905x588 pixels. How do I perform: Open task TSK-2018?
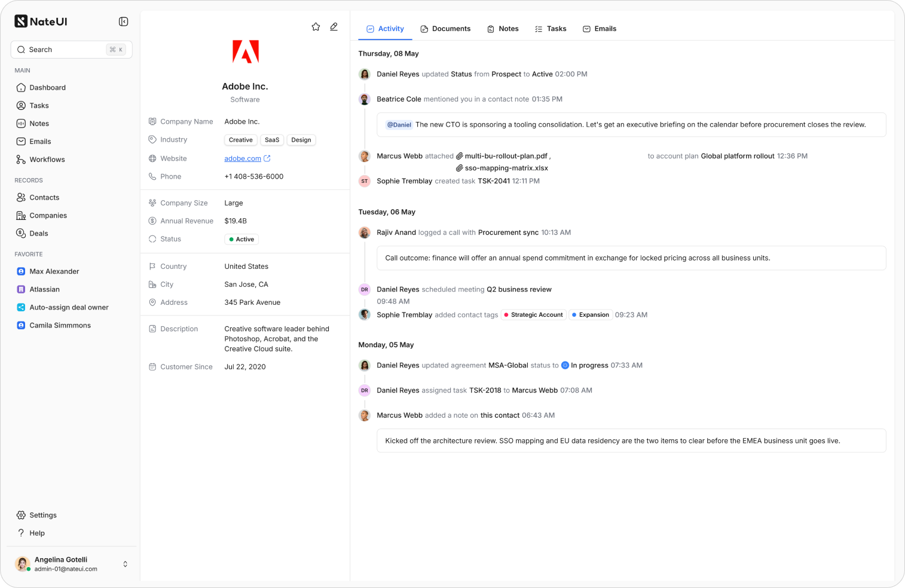pyautogui.click(x=485, y=390)
